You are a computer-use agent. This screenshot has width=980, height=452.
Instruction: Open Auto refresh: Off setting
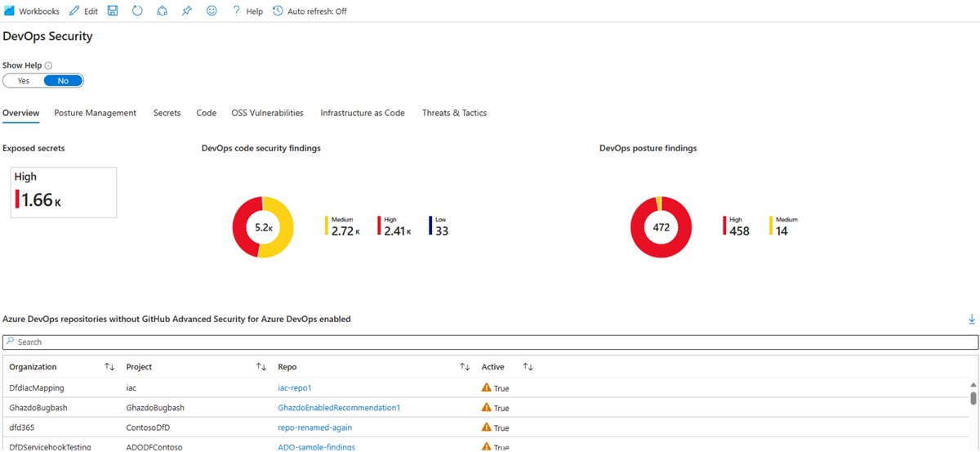310,11
